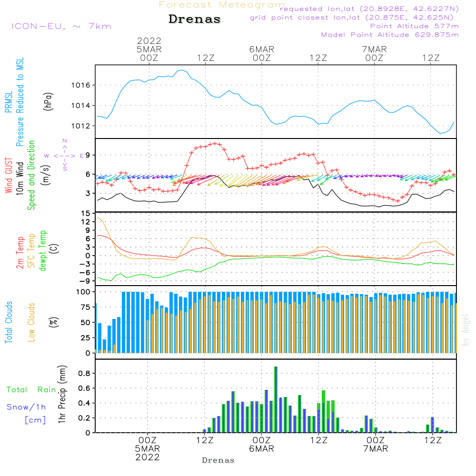
Task: Click the '2m Temp' red label
Action: (x=20, y=253)
